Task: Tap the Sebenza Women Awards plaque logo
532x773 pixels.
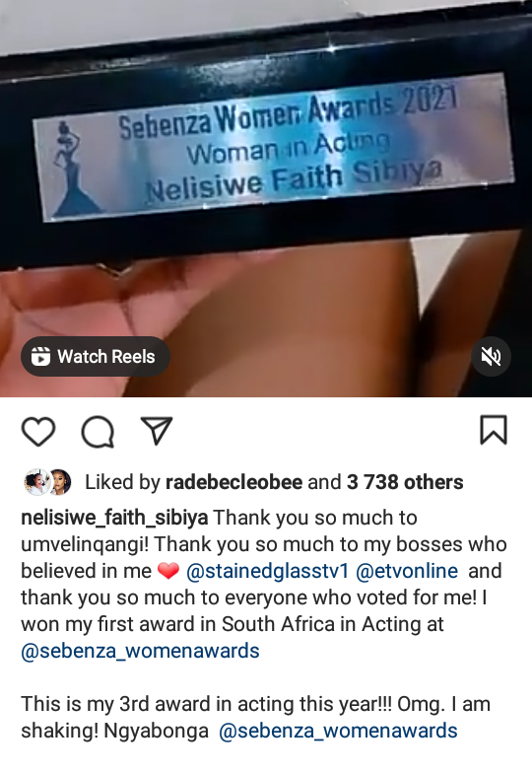Action: click(73, 169)
